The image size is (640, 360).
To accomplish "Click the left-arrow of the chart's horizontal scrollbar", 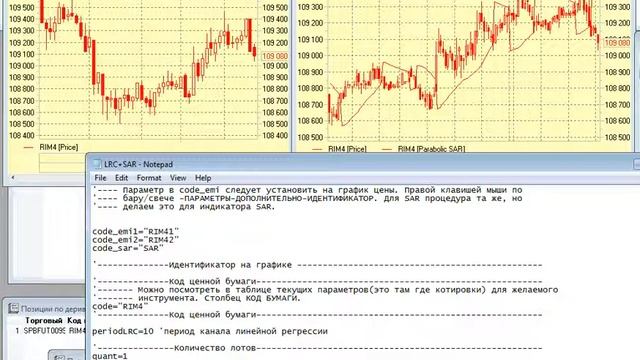I will pyautogui.click(x=13, y=178).
